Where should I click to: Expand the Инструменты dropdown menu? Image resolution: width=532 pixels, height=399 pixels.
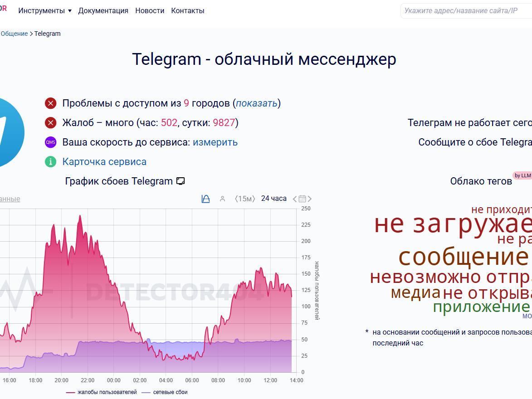click(x=45, y=10)
